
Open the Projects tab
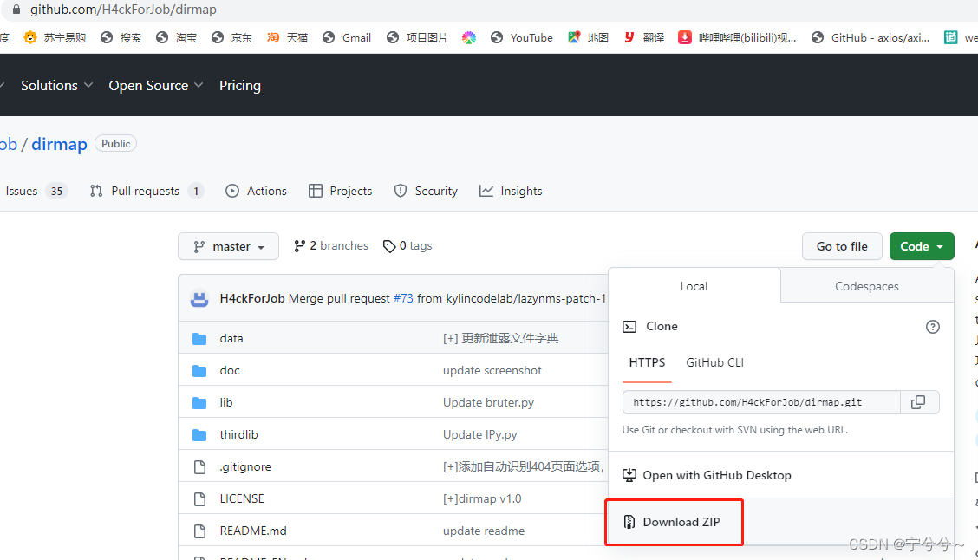341,191
